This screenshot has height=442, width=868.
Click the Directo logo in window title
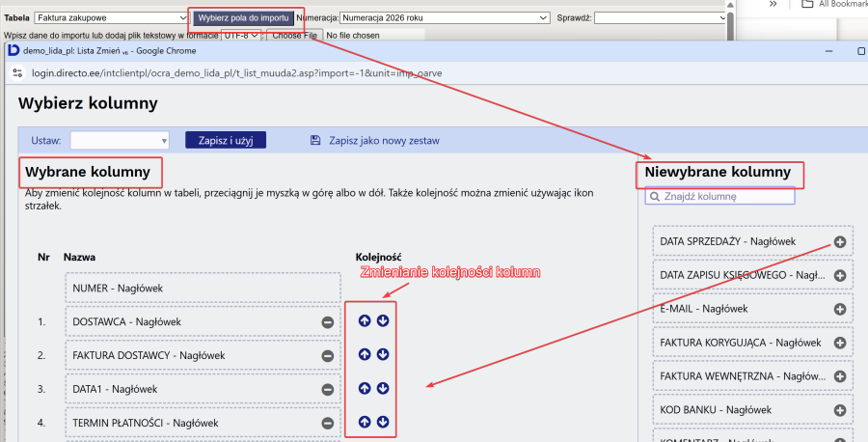pyautogui.click(x=14, y=50)
